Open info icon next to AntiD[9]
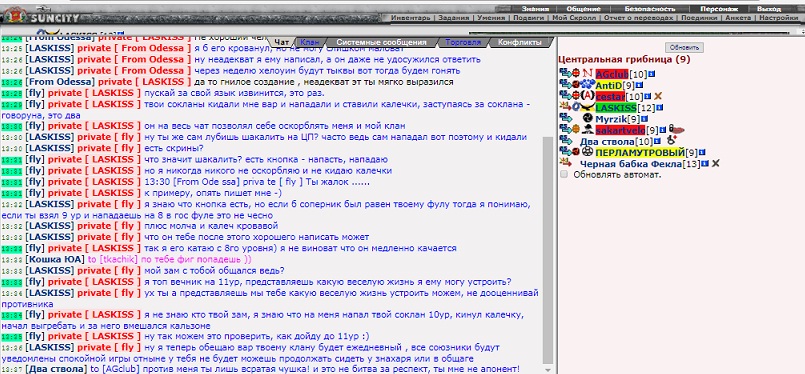The width and height of the screenshot is (805, 374). [x=639, y=85]
